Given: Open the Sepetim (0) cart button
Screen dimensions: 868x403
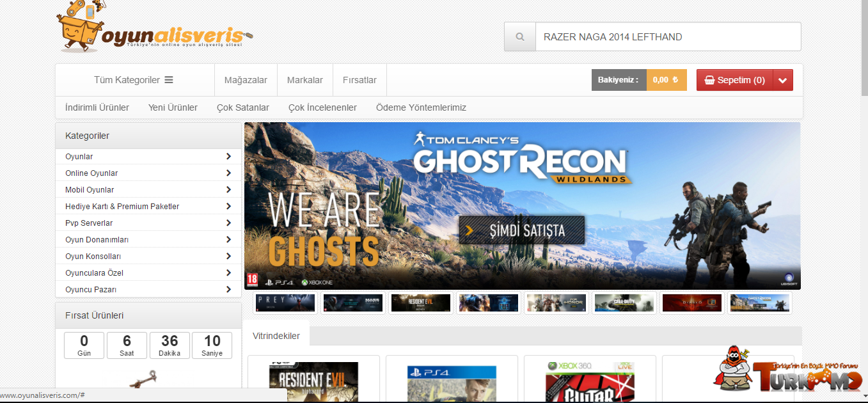Looking at the screenshot, I should point(735,80).
